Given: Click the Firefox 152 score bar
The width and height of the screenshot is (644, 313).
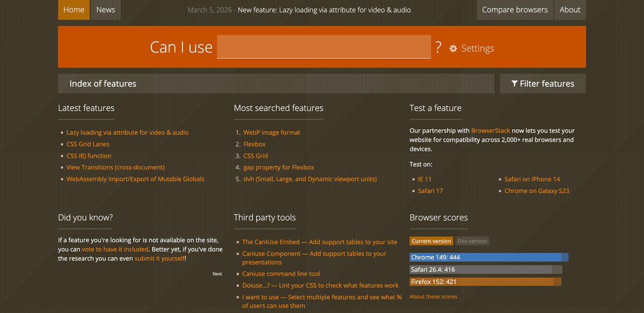Looking at the screenshot, I should tap(485, 282).
